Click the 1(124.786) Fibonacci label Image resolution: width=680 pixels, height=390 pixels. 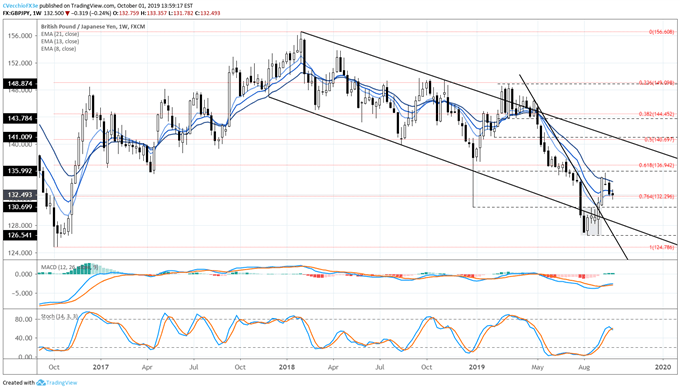point(662,247)
